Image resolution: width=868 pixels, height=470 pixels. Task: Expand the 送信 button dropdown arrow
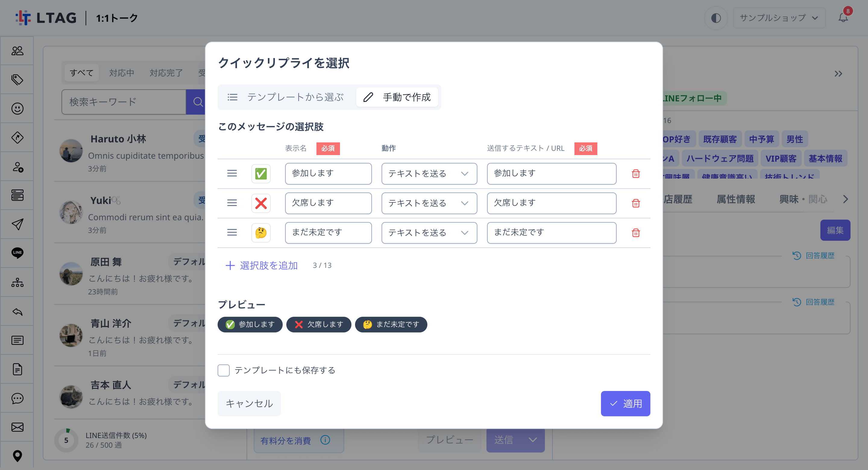tap(533, 440)
